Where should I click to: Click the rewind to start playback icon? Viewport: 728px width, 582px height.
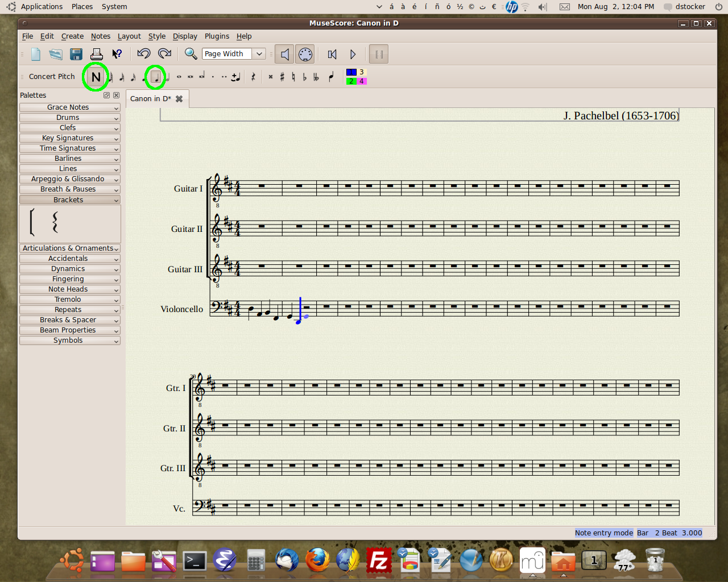point(332,53)
